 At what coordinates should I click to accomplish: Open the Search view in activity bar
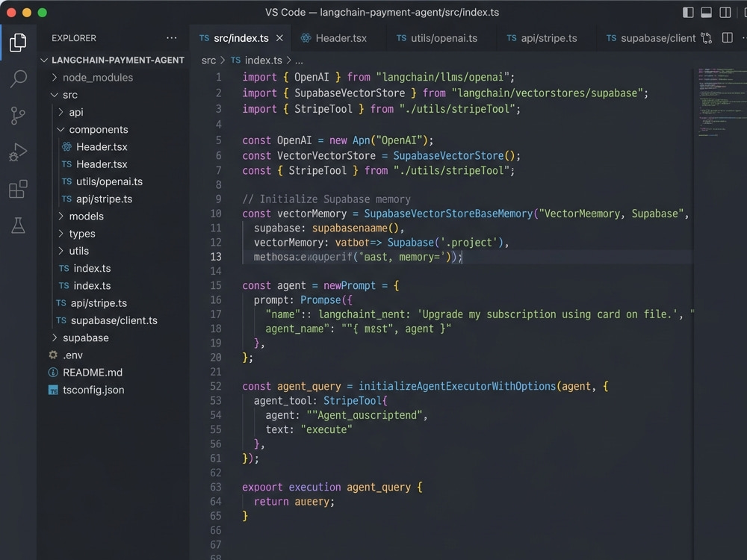tap(18, 78)
